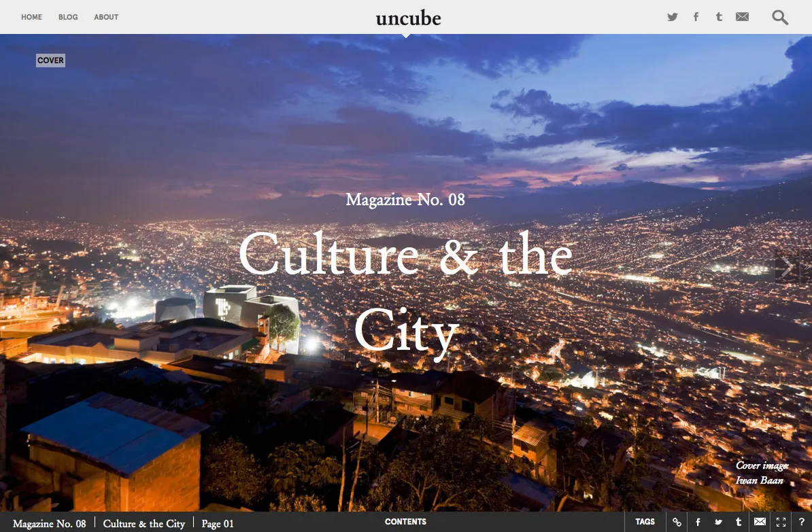This screenshot has width=812, height=532.
Task: Open the search magnifier icon
Action: [x=780, y=18]
